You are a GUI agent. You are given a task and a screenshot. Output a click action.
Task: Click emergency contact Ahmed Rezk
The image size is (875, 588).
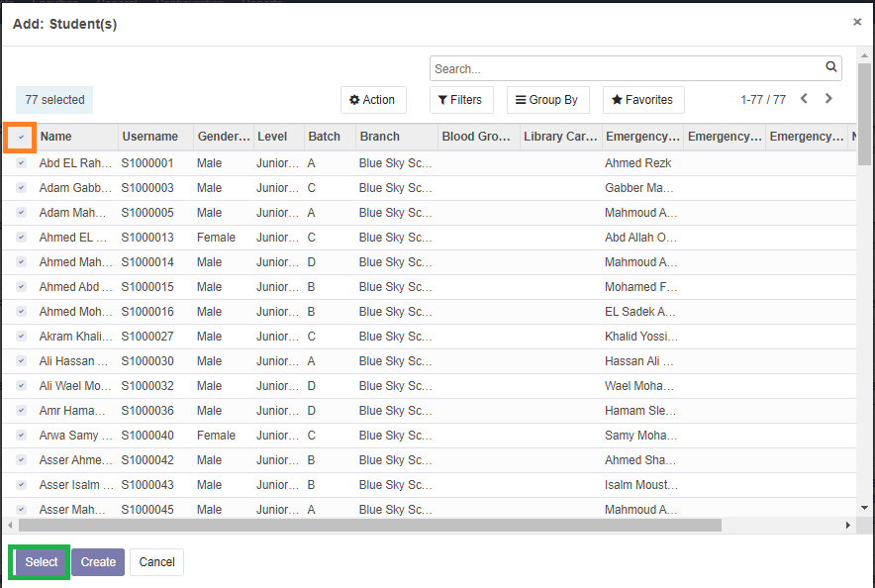click(637, 163)
